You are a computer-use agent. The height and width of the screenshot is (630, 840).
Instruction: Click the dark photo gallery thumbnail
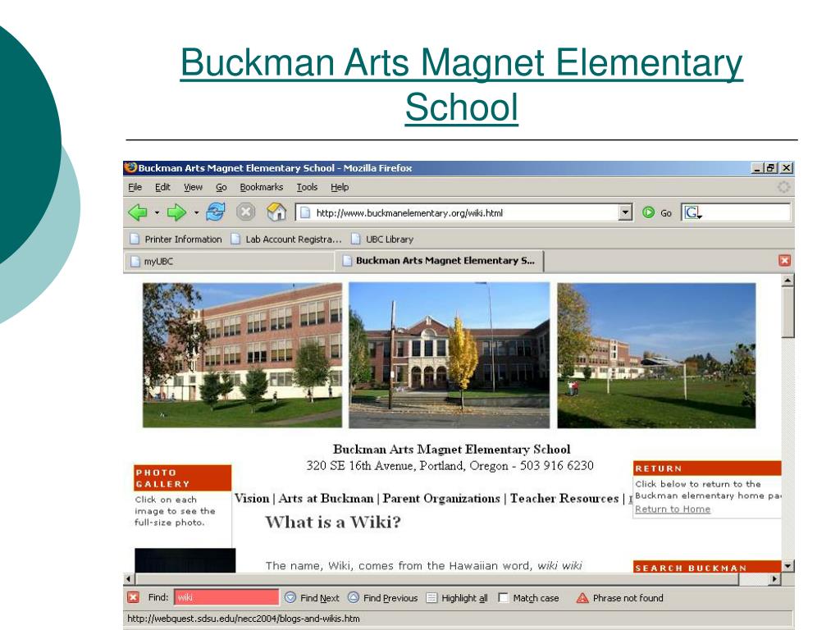pyautogui.click(x=185, y=560)
